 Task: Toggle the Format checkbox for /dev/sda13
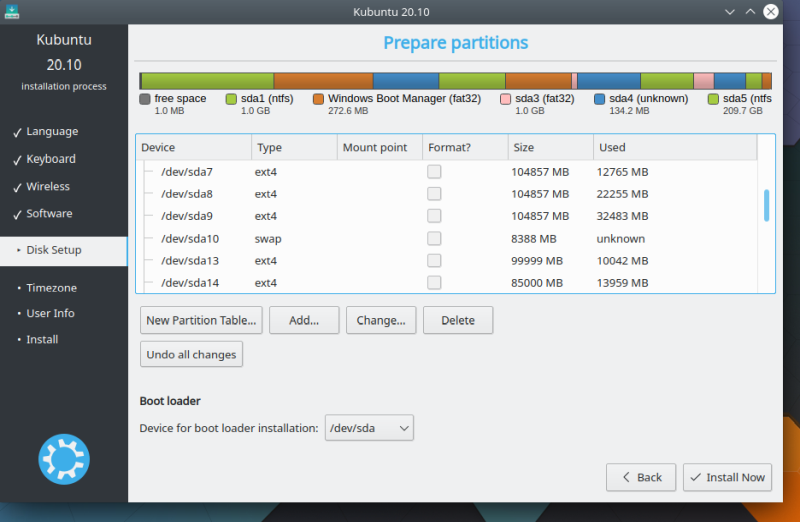434,261
